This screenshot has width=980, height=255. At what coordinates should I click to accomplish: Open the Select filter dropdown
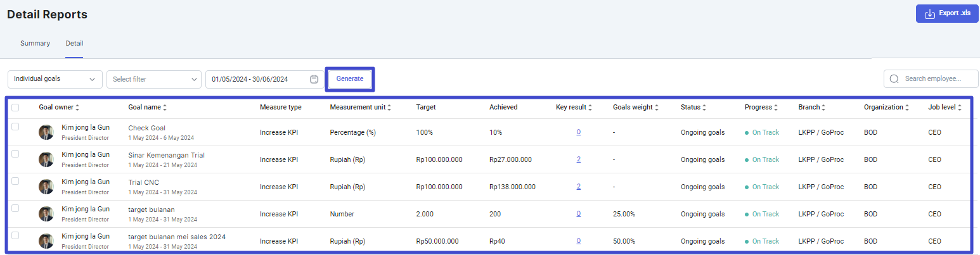point(154,79)
